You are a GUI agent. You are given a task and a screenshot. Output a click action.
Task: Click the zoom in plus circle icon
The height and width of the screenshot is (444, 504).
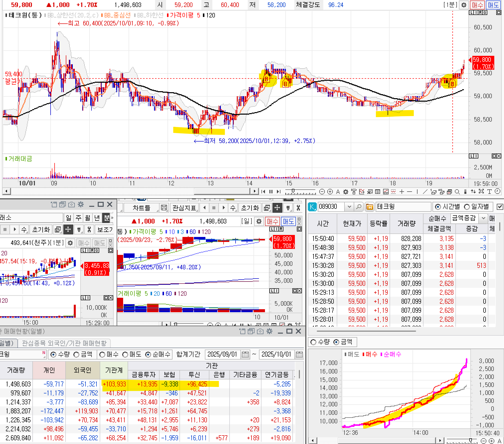click(330, 192)
